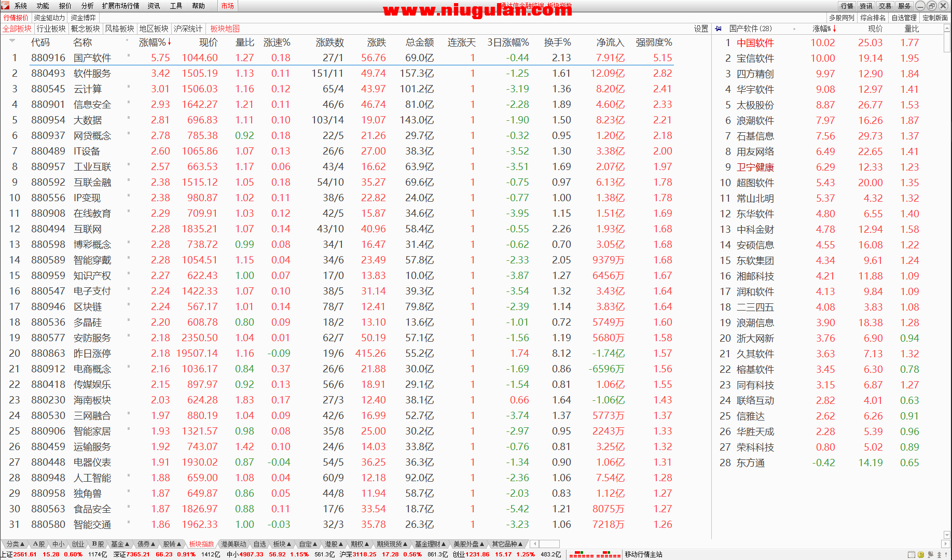The height and width of the screenshot is (560, 952).
Task: Click the 行情 button at top right
Action: [847, 6]
